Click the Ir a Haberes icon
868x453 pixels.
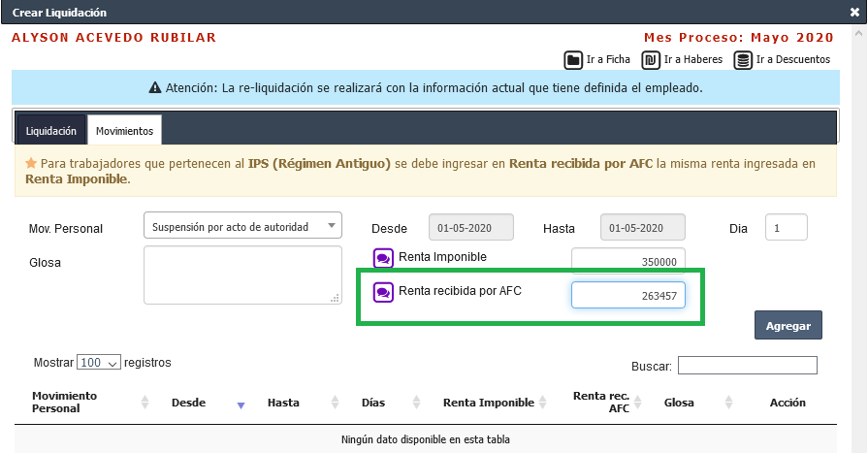[x=653, y=60]
